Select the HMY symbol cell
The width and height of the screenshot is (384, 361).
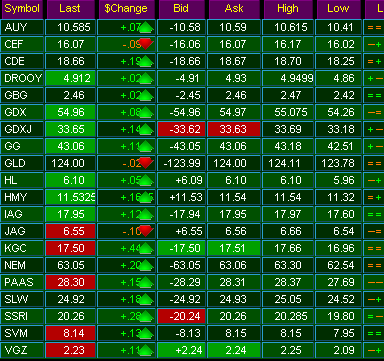pyautogui.click(x=22, y=197)
